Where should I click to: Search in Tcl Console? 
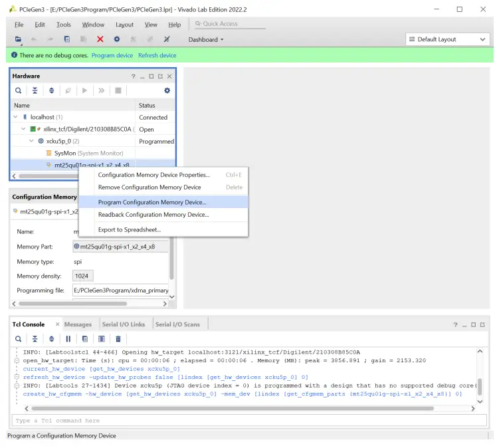coord(19,339)
